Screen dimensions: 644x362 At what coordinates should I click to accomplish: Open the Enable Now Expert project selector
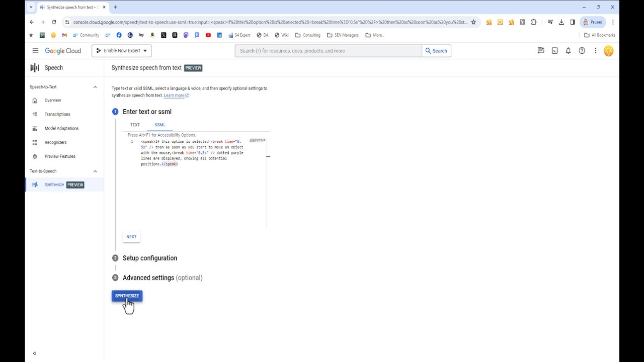[x=121, y=51]
